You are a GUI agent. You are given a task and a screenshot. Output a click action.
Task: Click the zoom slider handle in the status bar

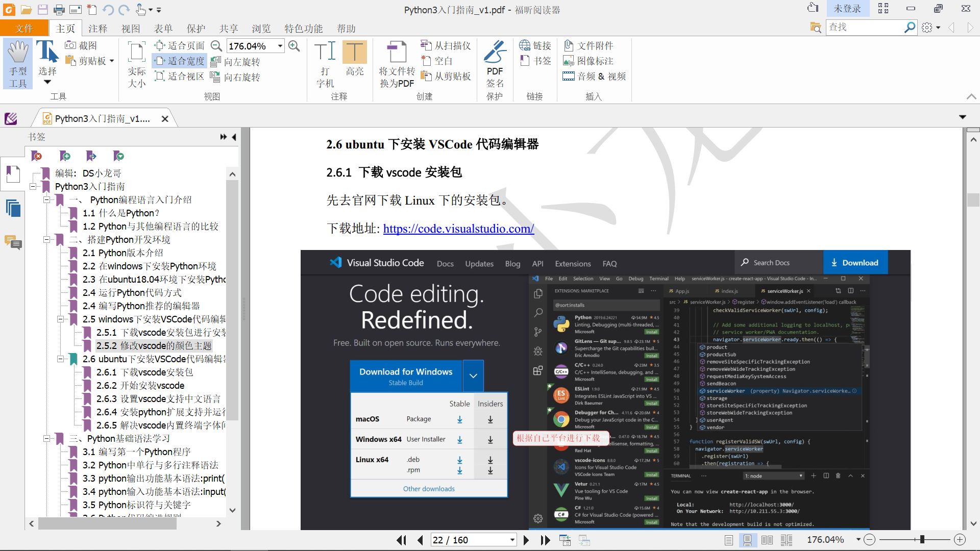click(922, 540)
